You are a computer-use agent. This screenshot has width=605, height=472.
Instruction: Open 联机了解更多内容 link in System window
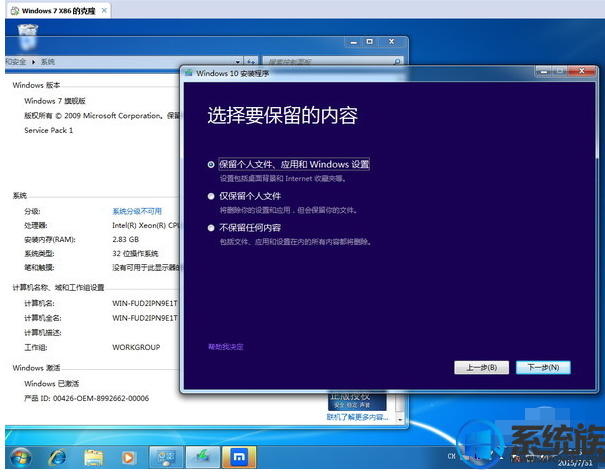coord(357,417)
